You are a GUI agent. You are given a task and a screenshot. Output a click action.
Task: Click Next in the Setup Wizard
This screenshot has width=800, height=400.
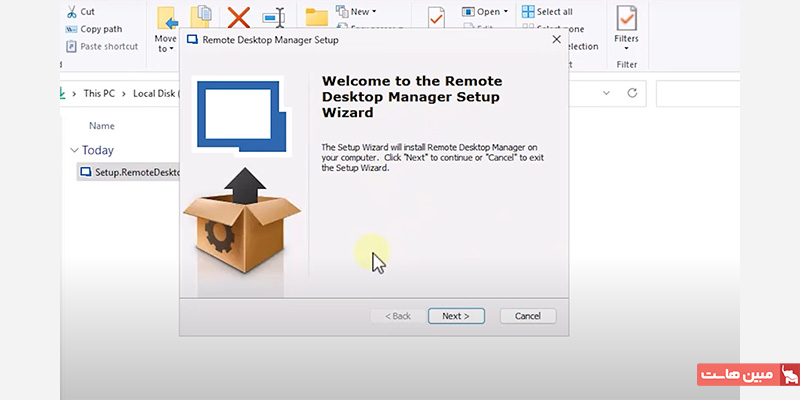(x=456, y=316)
